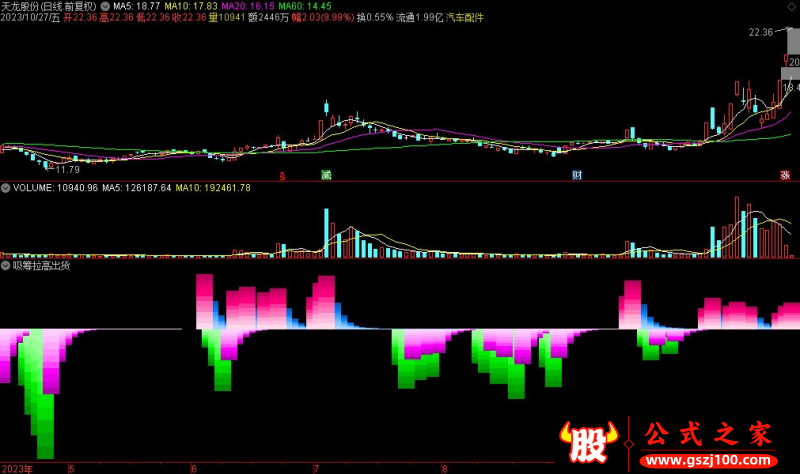Select the 天龙股份(日线,前复权) chart title
The image size is (800, 474).
[x=48, y=7]
